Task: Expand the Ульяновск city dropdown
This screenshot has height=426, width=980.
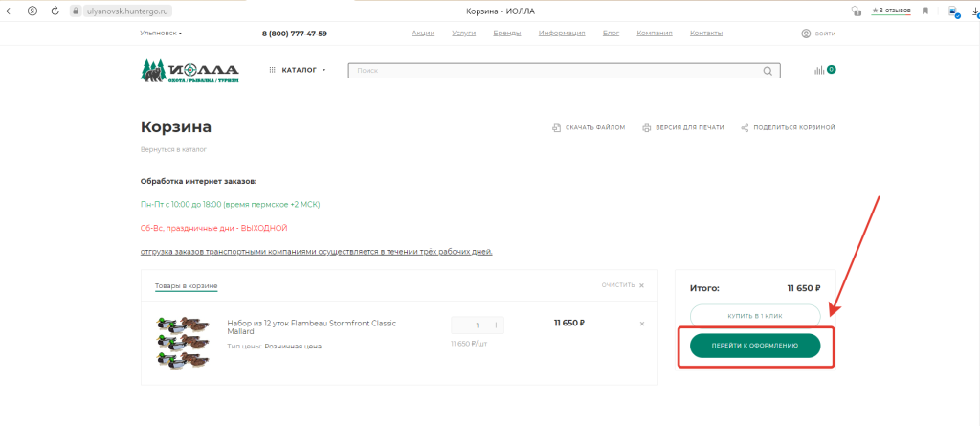Action: (161, 34)
